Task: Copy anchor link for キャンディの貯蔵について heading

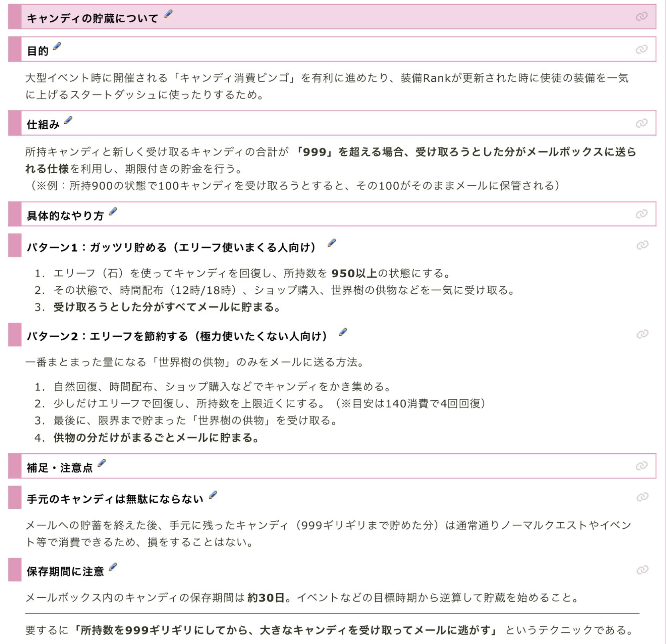Action: pos(641,17)
